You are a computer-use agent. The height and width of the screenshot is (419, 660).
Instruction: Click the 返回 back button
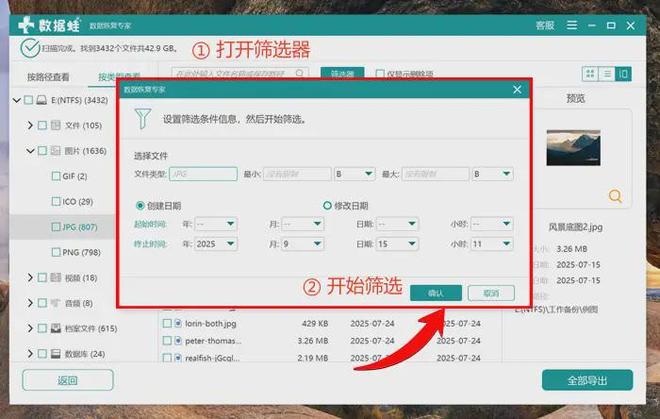(68, 380)
